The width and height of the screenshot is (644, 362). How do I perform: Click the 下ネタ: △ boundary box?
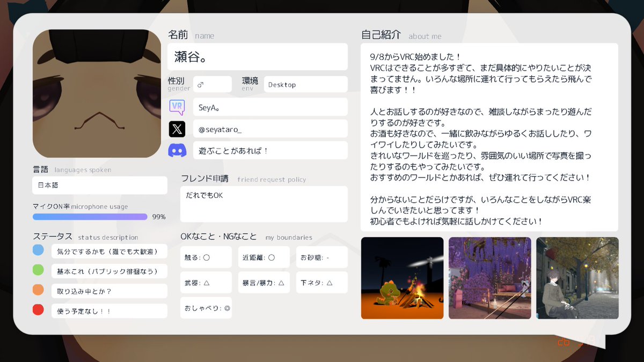click(322, 283)
